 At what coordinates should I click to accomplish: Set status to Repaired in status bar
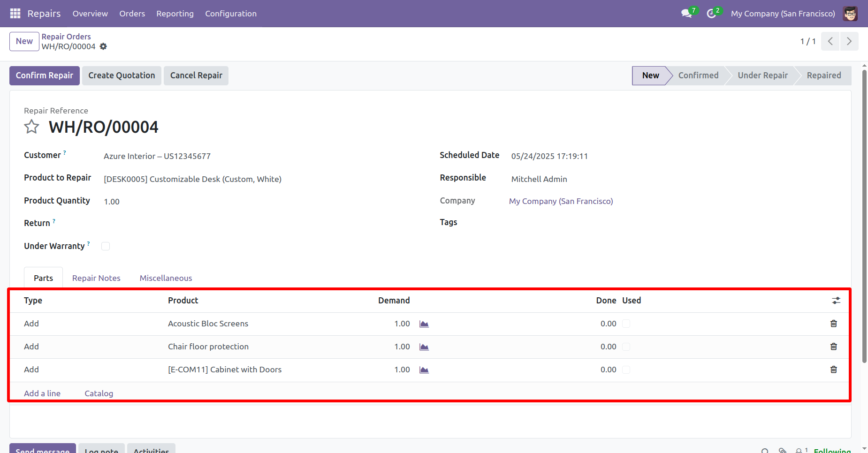click(824, 75)
